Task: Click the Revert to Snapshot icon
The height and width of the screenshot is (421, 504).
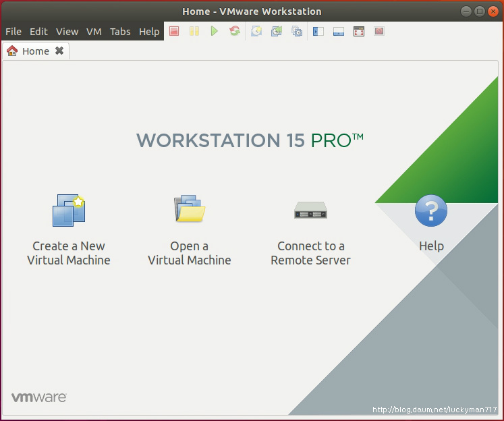Action: pyautogui.click(x=277, y=31)
